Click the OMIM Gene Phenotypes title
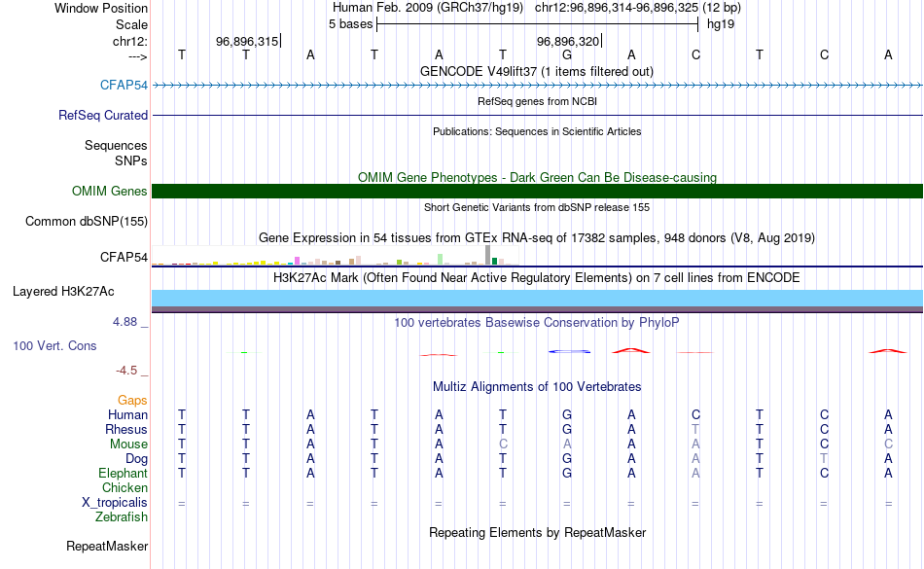 (x=538, y=177)
